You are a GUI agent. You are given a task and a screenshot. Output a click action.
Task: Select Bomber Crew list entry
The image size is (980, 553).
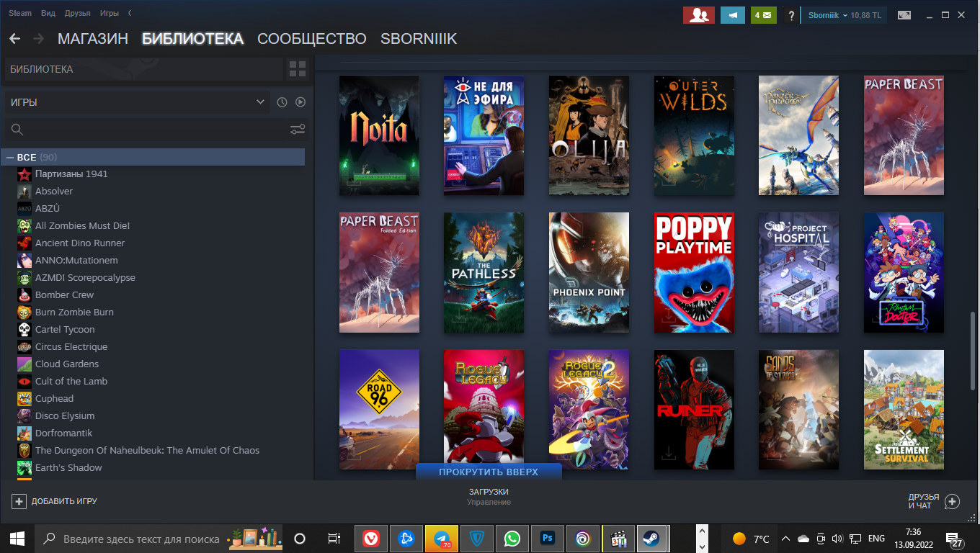pyautogui.click(x=64, y=295)
